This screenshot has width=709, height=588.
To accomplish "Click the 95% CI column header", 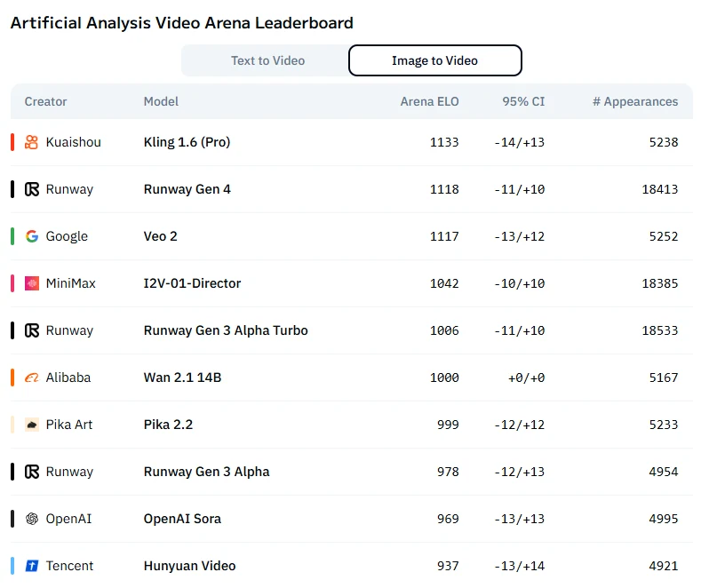I will click(523, 101).
